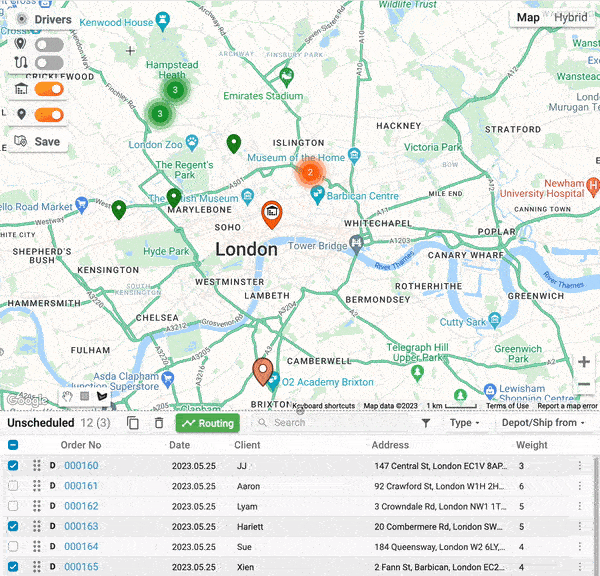Click green pin north of Regent's Park
Screen dimensions: 600x576
pos(234,144)
